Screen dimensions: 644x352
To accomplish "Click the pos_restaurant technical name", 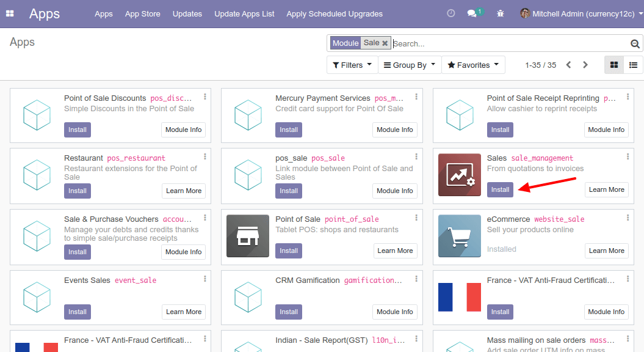I will pos(136,158).
